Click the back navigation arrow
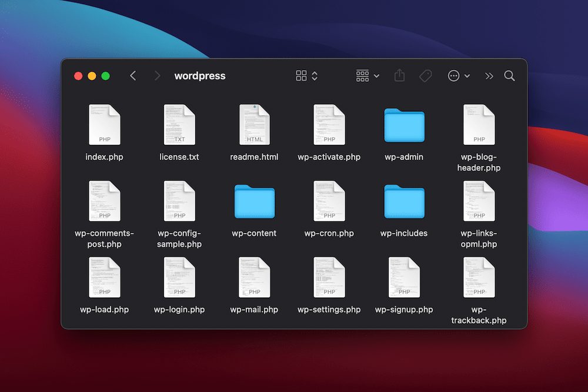The image size is (588, 392). click(133, 76)
